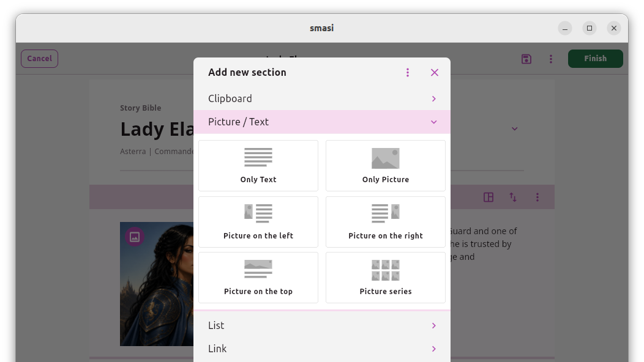
Task: Expand the Clipboard category
Action: [x=322, y=98]
